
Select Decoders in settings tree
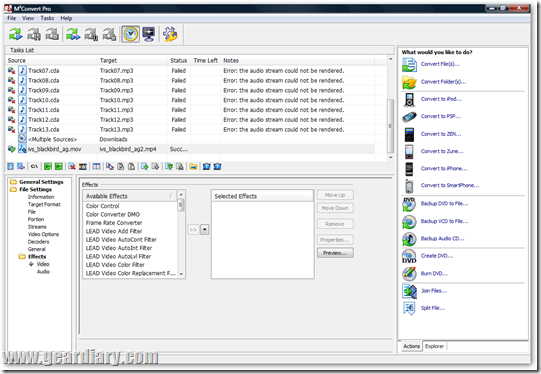tap(38, 242)
